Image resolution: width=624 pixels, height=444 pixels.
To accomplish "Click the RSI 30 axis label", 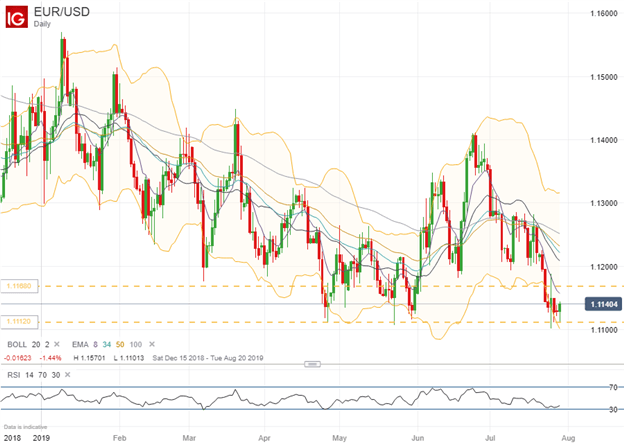I will 613,409.
